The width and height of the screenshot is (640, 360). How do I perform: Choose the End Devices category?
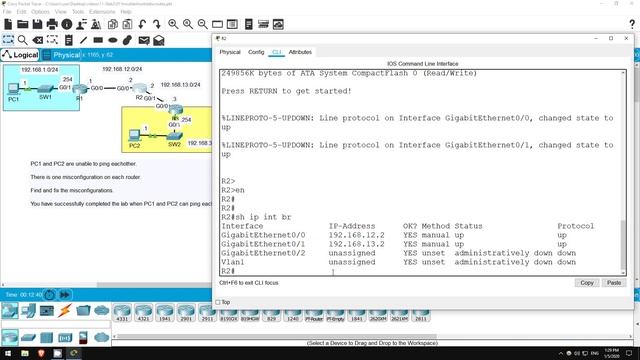click(28, 311)
